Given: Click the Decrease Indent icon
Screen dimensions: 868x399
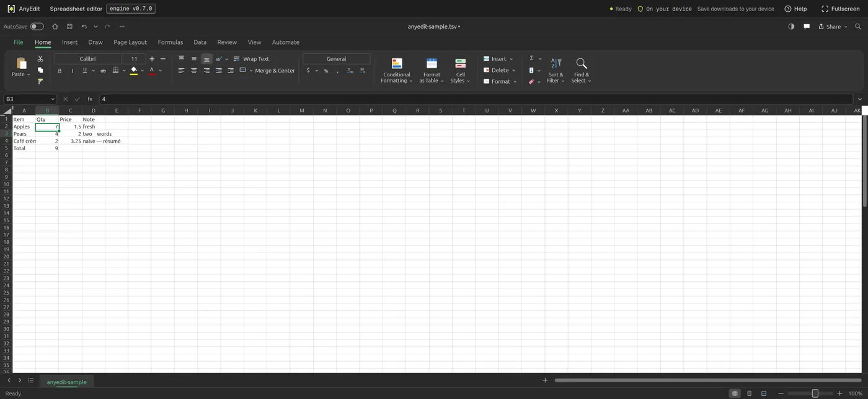Looking at the screenshot, I should click(219, 71).
